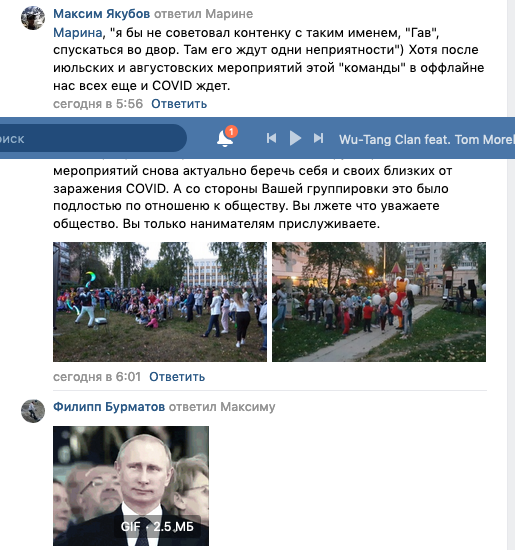Reply to the 5:56 comment
Viewport: 515px width, 550px height.
point(179,104)
